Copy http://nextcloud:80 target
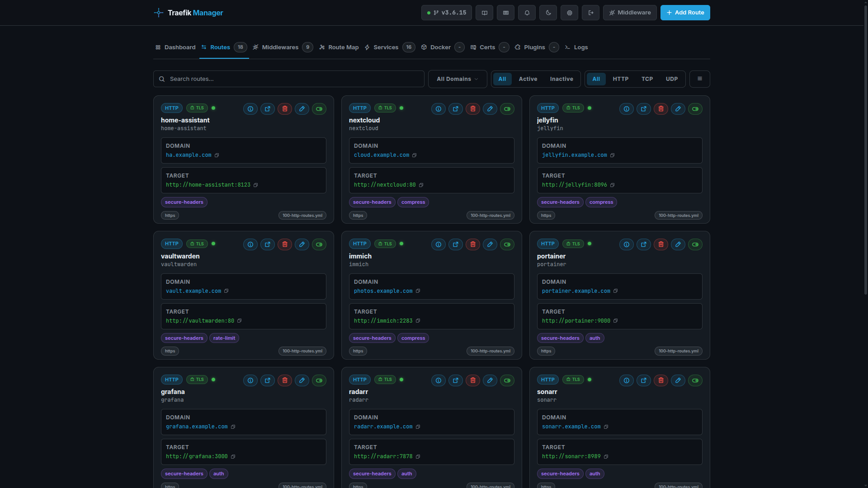The image size is (868, 488). tap(421, 185)
